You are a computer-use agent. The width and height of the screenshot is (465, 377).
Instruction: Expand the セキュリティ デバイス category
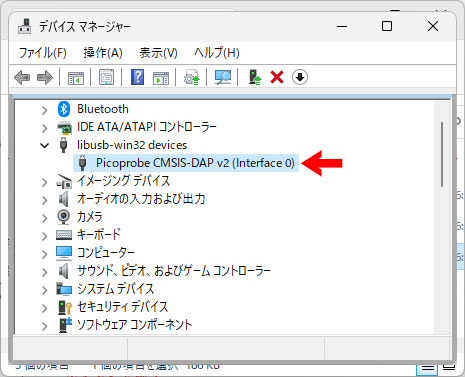[x=44, y=308]
